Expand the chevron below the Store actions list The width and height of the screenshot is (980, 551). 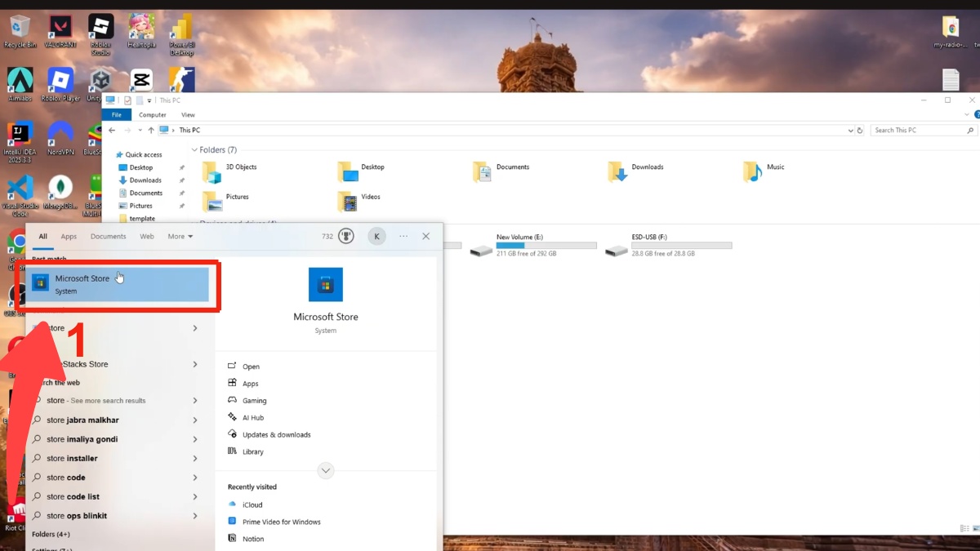[x=326, y=470]
